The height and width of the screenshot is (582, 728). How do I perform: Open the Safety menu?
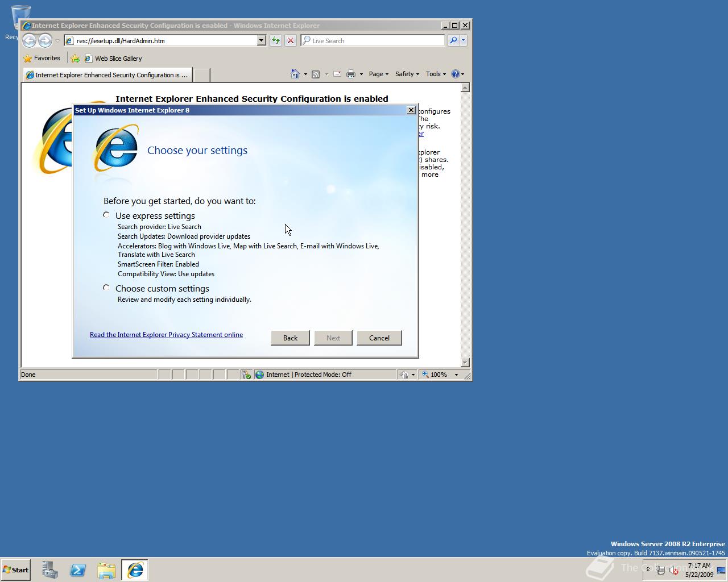point(407,74)
